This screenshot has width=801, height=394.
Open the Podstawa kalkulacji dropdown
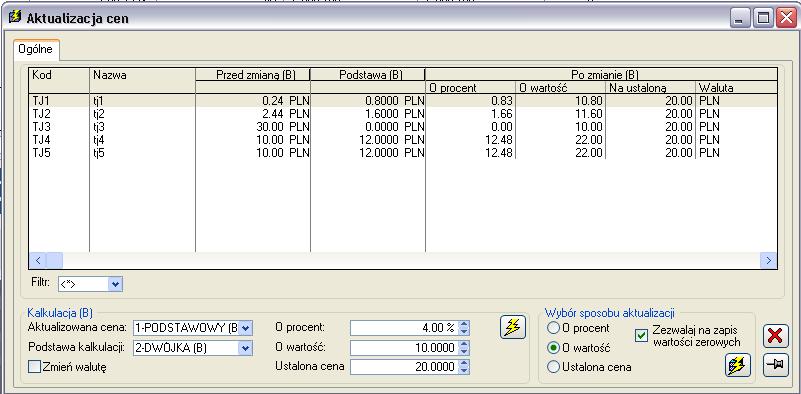pos(246,348)
